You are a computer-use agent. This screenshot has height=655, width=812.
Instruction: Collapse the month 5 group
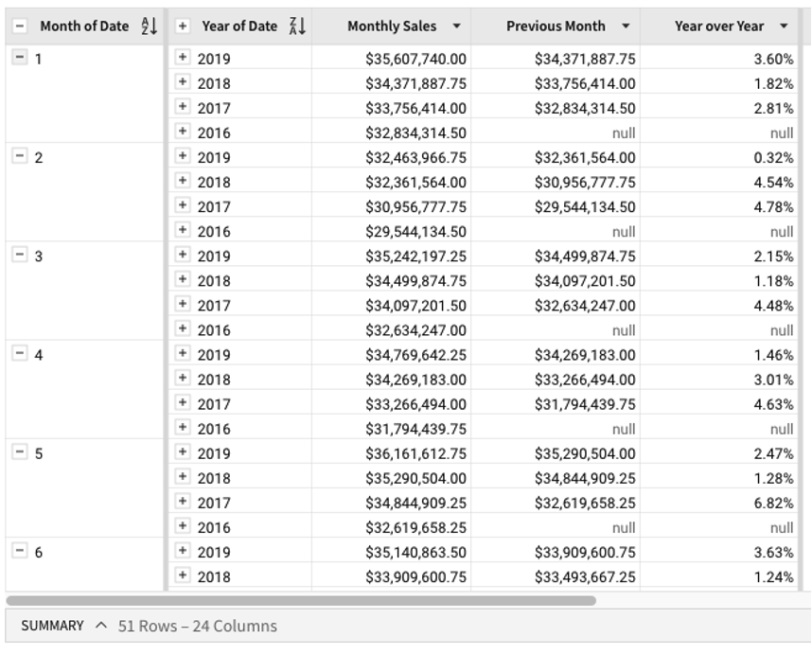pyautogui.click(x=19, y=452)
